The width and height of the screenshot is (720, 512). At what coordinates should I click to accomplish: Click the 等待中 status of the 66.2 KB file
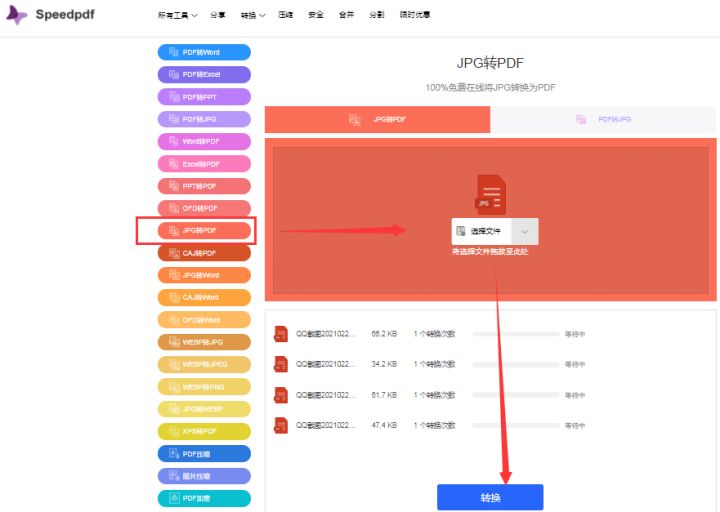[x=575, y=334]
